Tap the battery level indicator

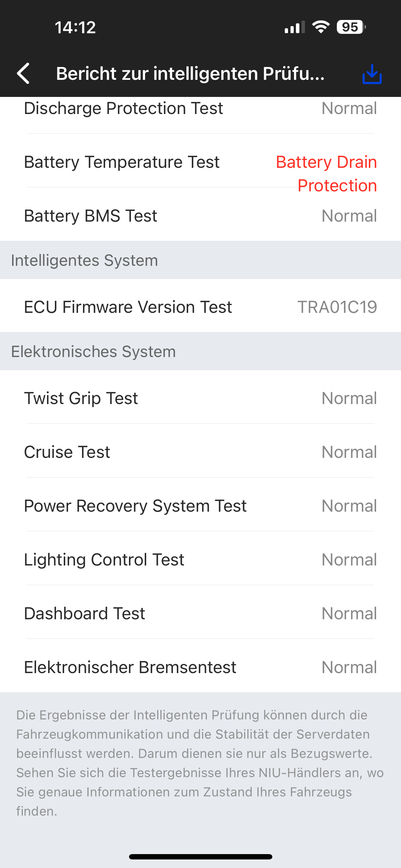tap(351, 27)
